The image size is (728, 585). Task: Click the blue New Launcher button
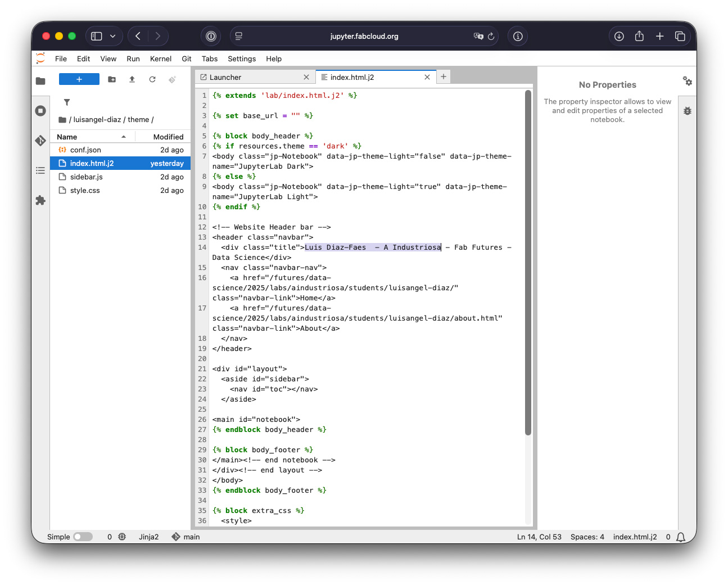coord(79,79)
